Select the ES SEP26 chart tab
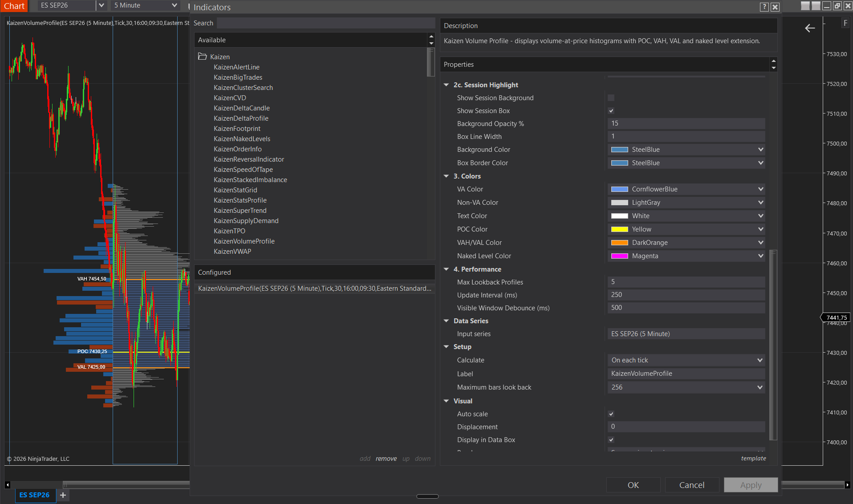853x504 pixels. 34,495
